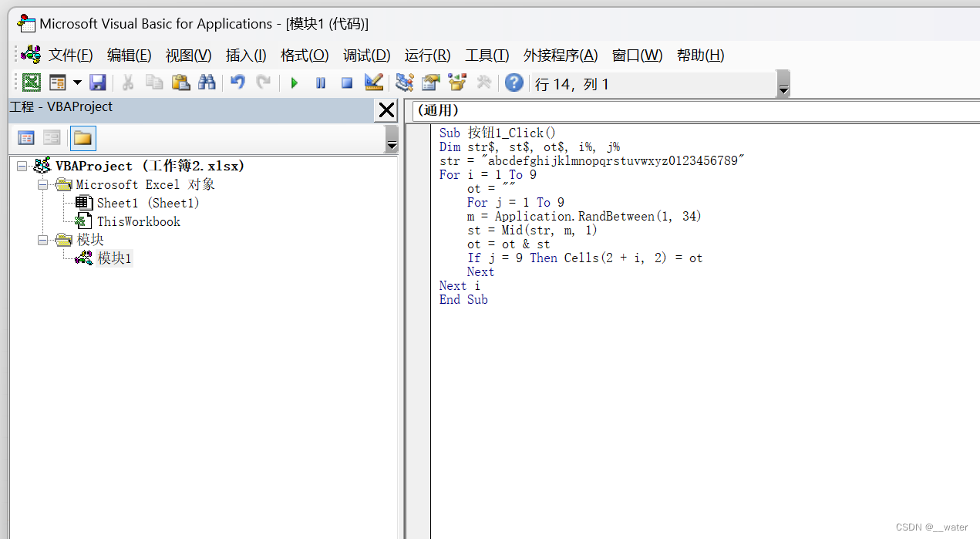Collapse the 模块 folder node
980x539 pixels.
(x=42, y=240)
